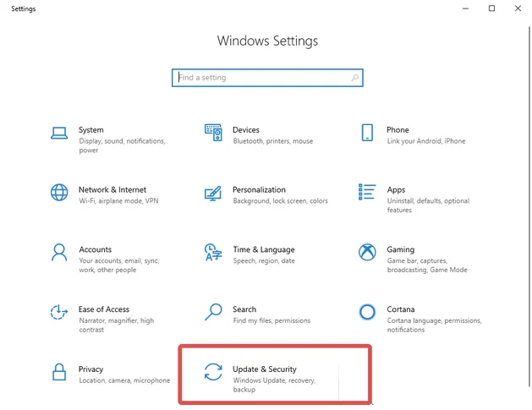
Task: Open Accounts title link
Action: point(96,249)
